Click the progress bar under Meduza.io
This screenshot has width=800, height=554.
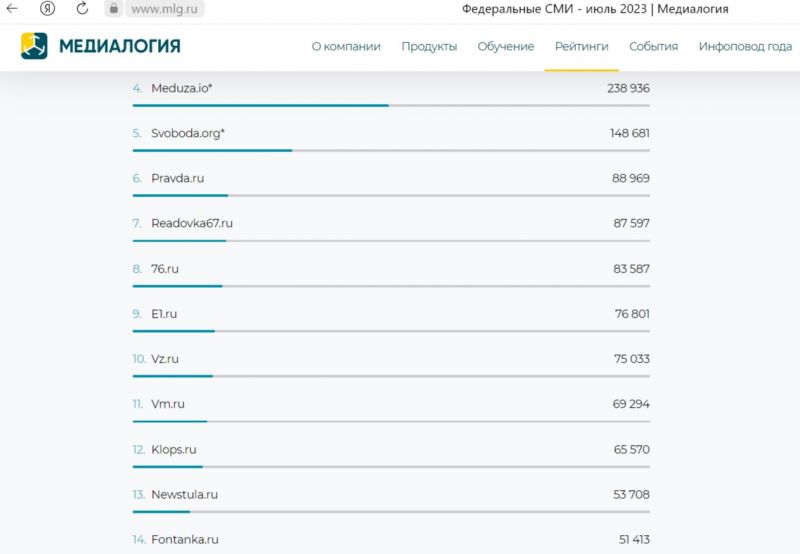[390, 105]
